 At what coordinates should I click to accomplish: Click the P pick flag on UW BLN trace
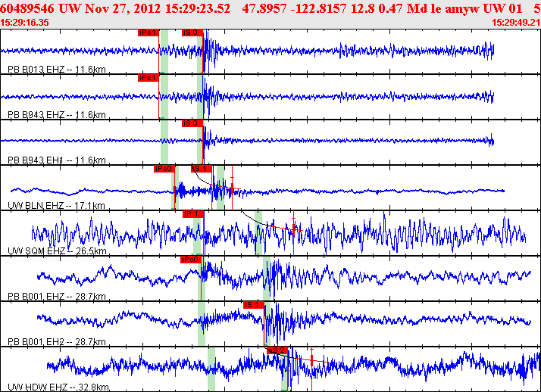pyautogui.click(x=164, y=169)
